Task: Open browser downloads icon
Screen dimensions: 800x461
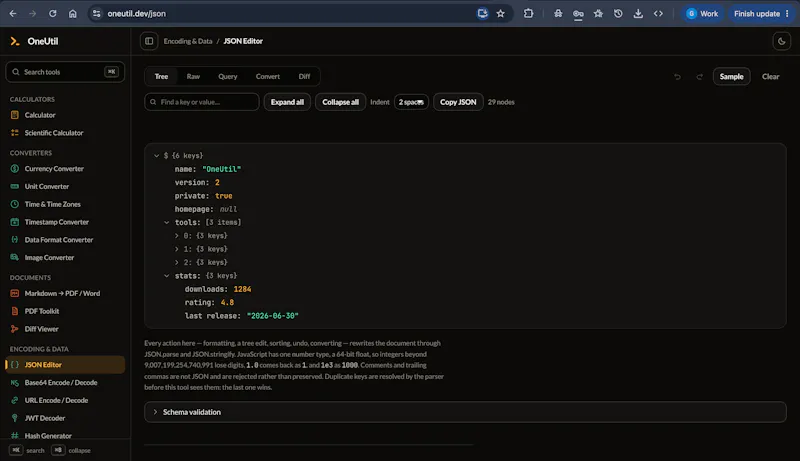Action: (x=638, y=14)
